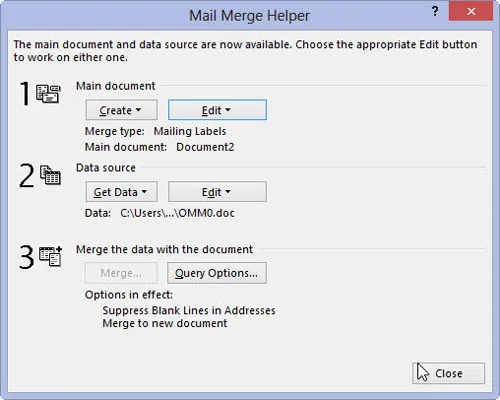500x400 pixels.
Task: Click the Query Options button
Action: tap(217, 273)
